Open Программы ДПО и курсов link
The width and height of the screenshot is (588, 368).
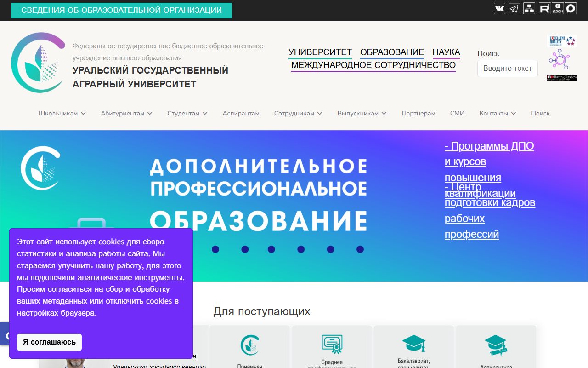pyautogui.click(x=489, y=162)
